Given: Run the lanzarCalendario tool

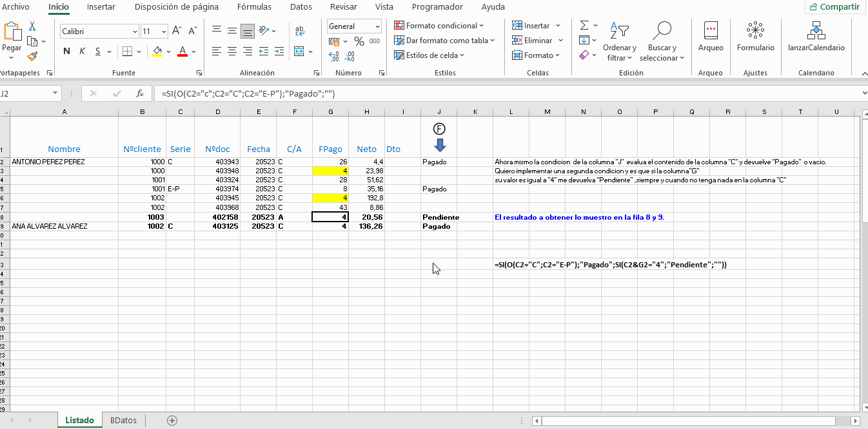Looking at the screenshot, I should (x=816, y=37).
